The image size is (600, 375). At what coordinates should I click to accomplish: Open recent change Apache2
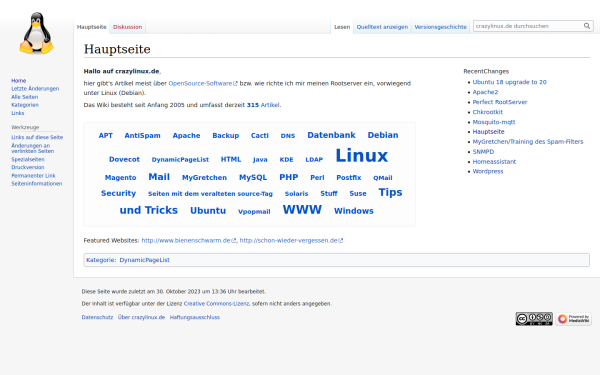485,92
